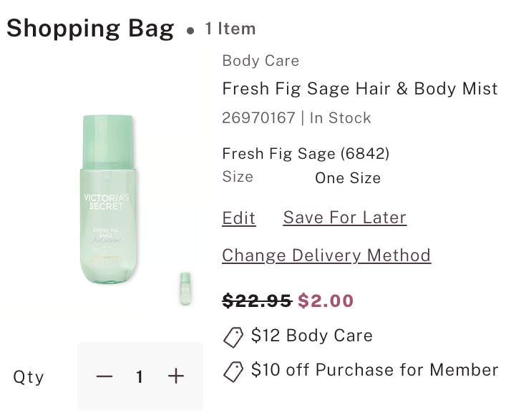Image resolution: width=511 pixels, height=420 pixels.
Task: Click the tag icon beside $10 off Purchase
Action: [233, 371]
